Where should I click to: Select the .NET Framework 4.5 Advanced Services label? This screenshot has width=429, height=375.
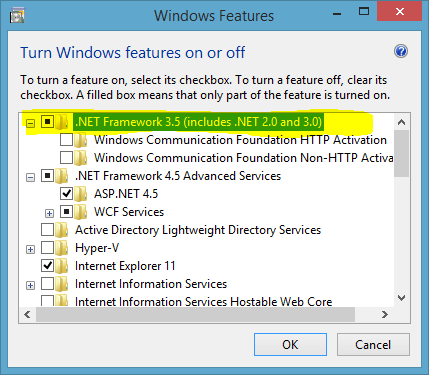point(178,176)
